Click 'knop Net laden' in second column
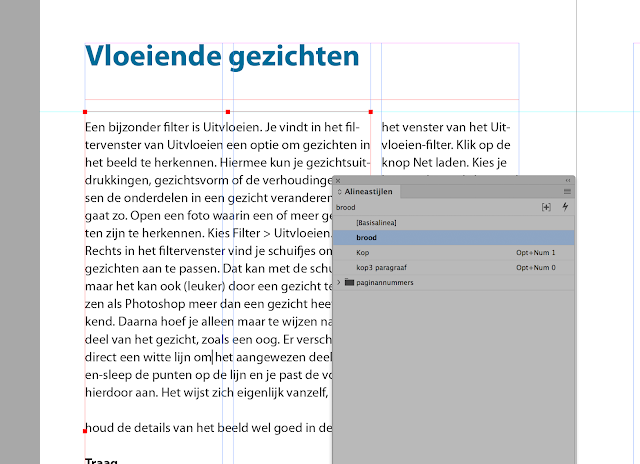The height and width of the screenshot is (464, 640). (425, 162)
